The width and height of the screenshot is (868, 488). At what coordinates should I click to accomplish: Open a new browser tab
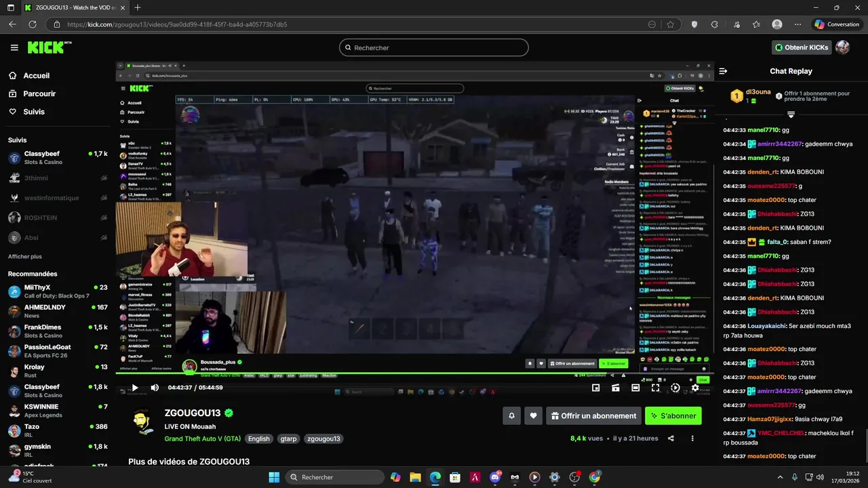point(138,7)
